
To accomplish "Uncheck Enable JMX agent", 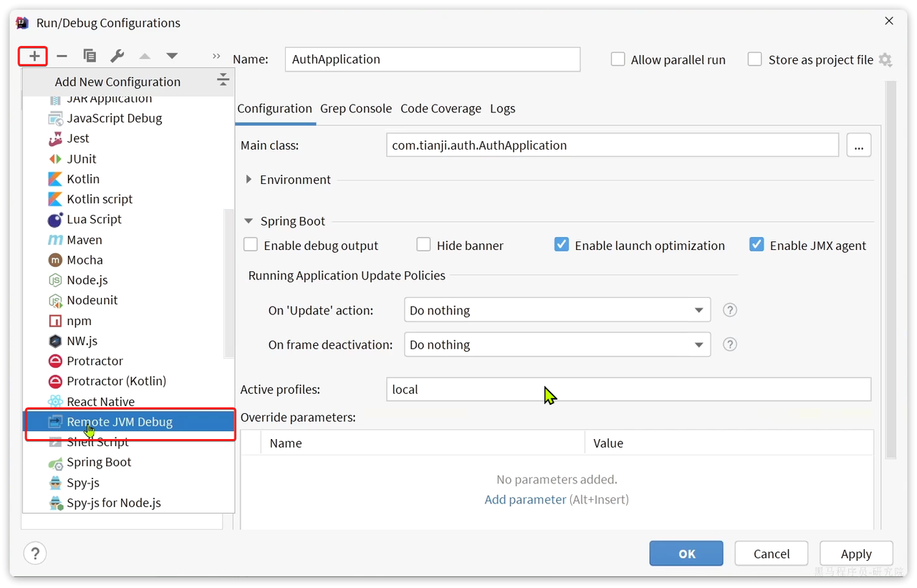I will (757, 245).
